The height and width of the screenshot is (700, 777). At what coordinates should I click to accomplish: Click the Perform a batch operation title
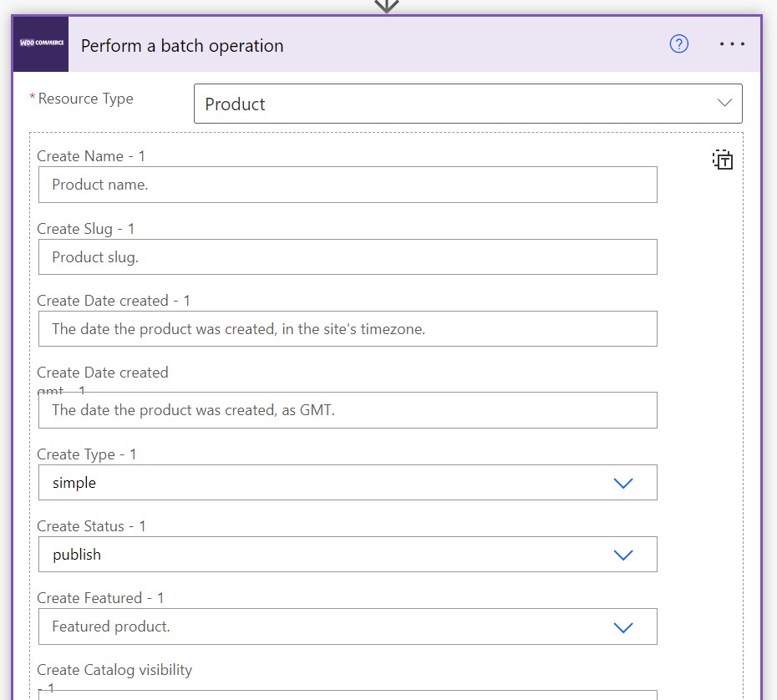[x=181, y=46]
